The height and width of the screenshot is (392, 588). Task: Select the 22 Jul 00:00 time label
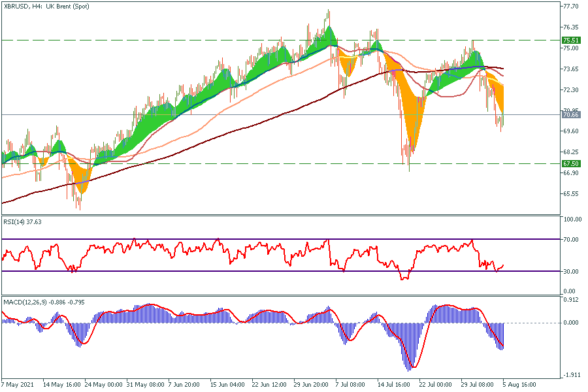point(436,385)
